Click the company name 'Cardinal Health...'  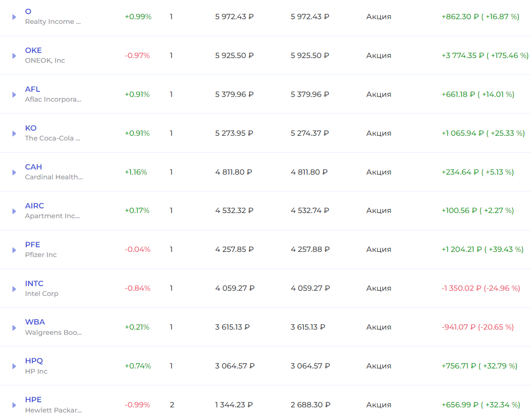(54, 177)
